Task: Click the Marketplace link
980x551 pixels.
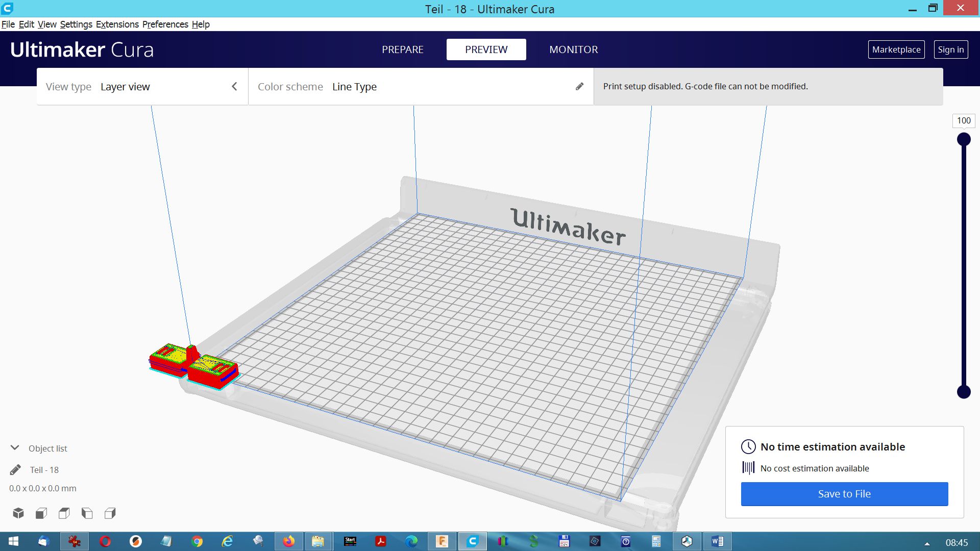Action: (x=896, y=48)
